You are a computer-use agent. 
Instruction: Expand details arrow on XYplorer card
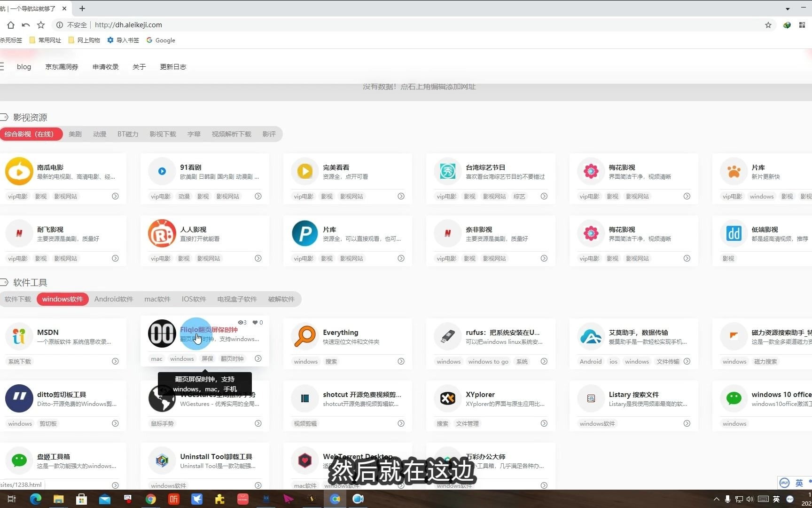point(544,423)
